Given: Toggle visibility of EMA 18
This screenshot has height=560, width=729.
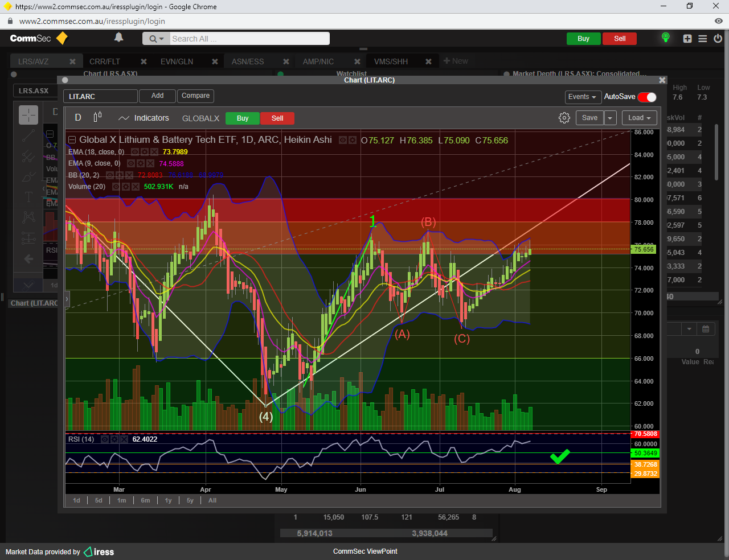Looking at the screenshot, I should pyautogui.click(x=135, y=152).
